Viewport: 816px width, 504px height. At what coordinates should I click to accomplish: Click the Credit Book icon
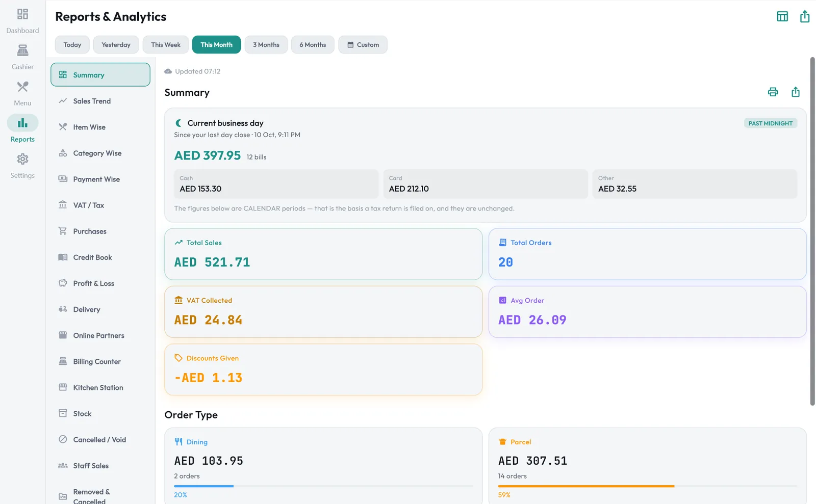[x=63, y=257]
